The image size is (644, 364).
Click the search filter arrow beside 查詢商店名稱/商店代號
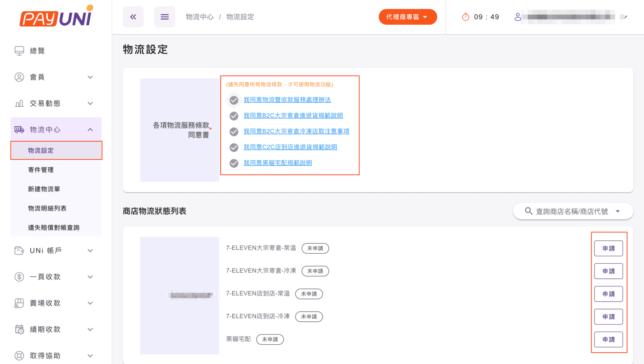click(618, 211)
